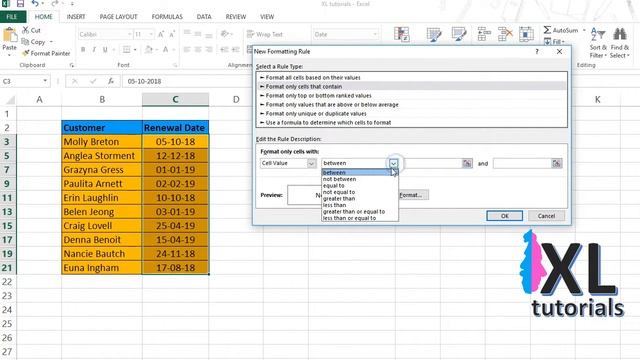Click the 12-12-18 renewal date cell
Viewport: 640px width, 360px height.
[176, 156]
